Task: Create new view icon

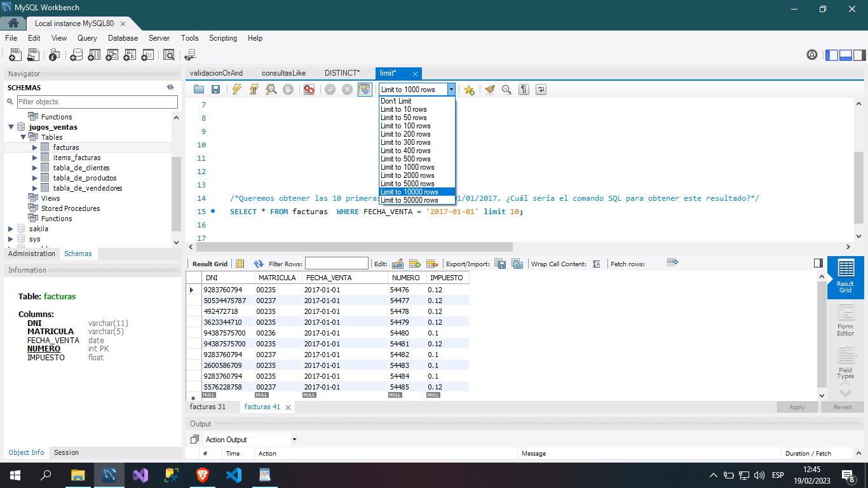Action: tap(112, 55)
